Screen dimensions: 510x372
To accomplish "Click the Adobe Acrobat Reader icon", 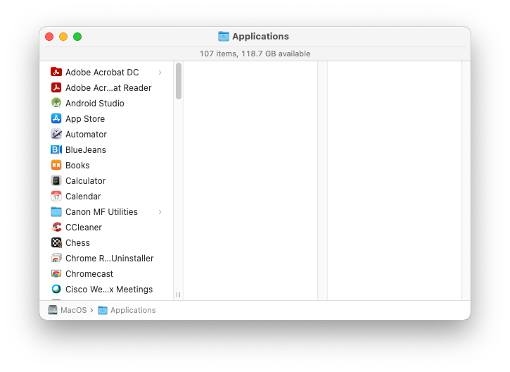I will 56,87.
